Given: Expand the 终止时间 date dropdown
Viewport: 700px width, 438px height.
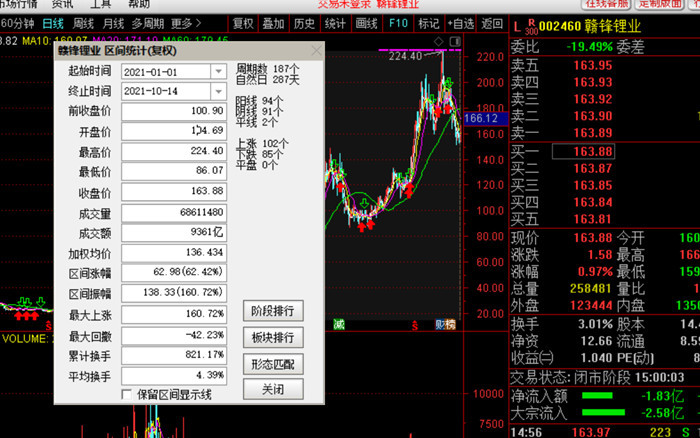Looking at the screenshot, I should tap(218, 91).
